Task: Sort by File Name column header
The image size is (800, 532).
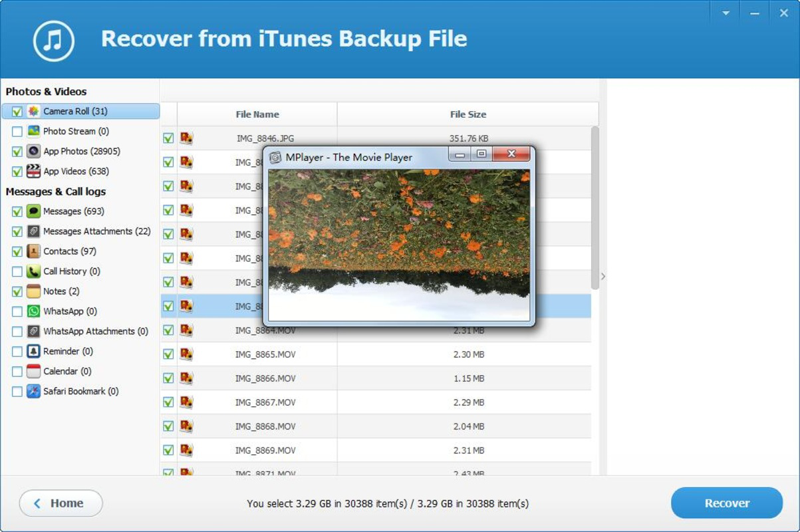Action: (x=257, y=114)
